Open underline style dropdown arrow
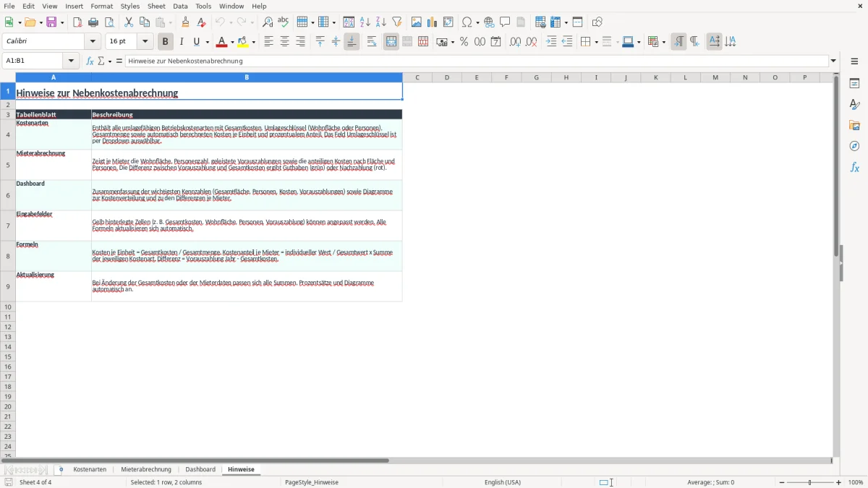868x488 pixels. [207, 42]
